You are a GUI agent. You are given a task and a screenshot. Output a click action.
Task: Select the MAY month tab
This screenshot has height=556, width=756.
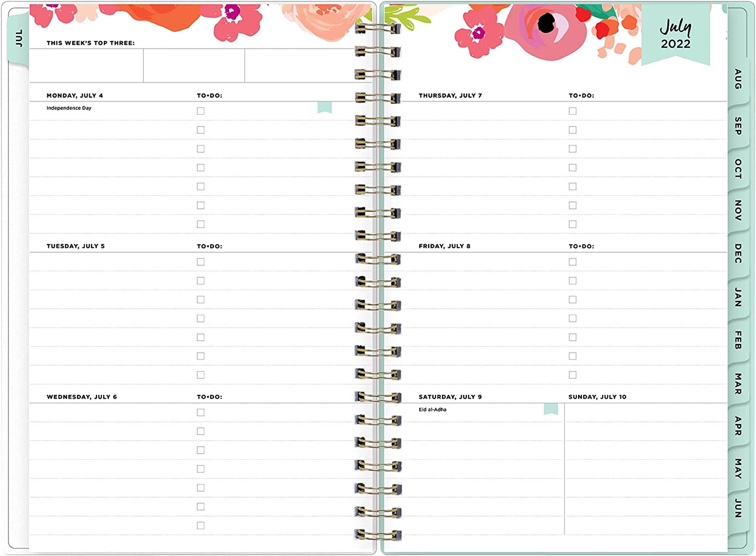[x=737, y=468]
